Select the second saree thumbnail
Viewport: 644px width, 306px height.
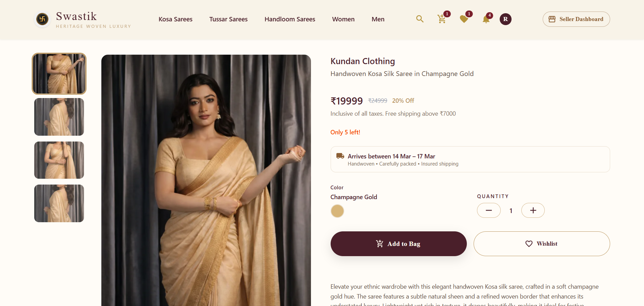[59, 117]
